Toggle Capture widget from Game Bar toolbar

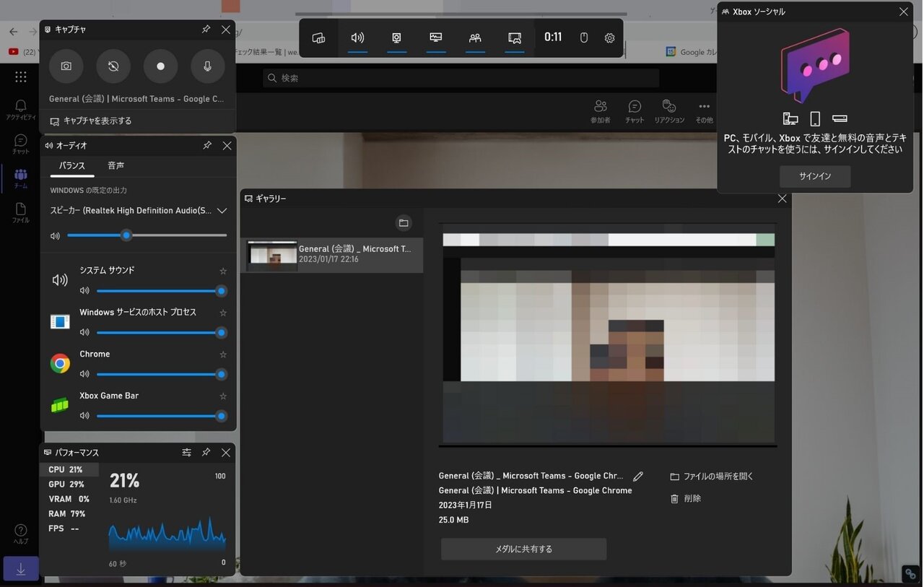(x=396, y=38)
